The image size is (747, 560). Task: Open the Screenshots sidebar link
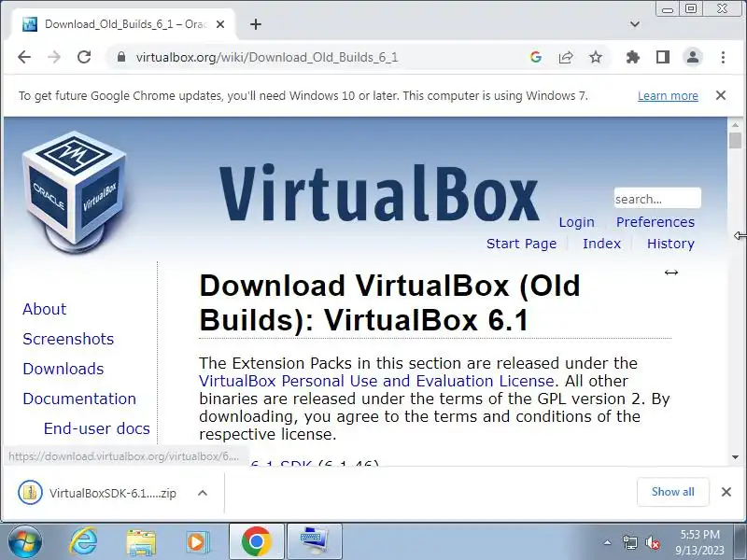tap(68, 339)
